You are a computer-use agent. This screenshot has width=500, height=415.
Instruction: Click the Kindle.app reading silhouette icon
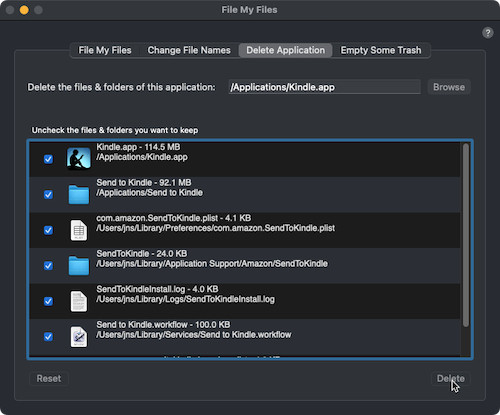[x=79, y=158]
